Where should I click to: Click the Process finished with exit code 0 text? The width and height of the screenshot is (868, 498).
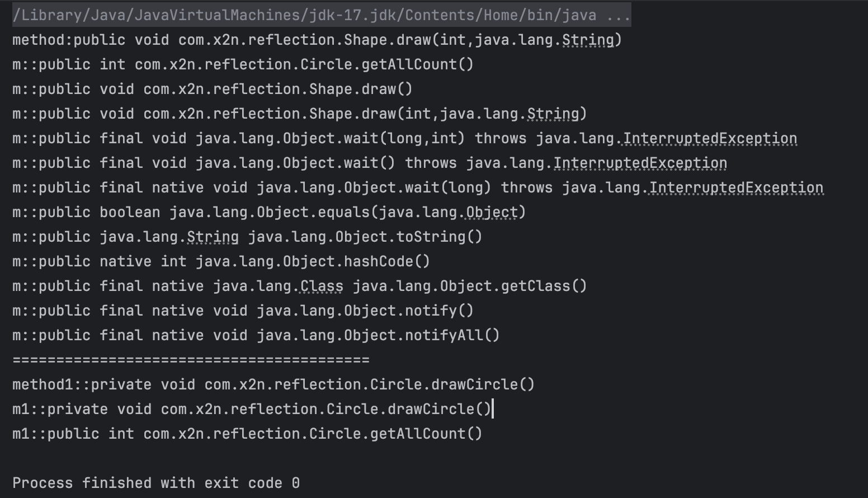click(x=156, y=483)
